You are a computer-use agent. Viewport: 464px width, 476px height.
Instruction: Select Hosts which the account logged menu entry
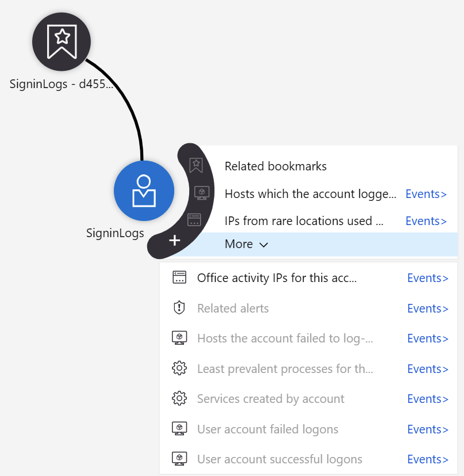tap(310, 193)
